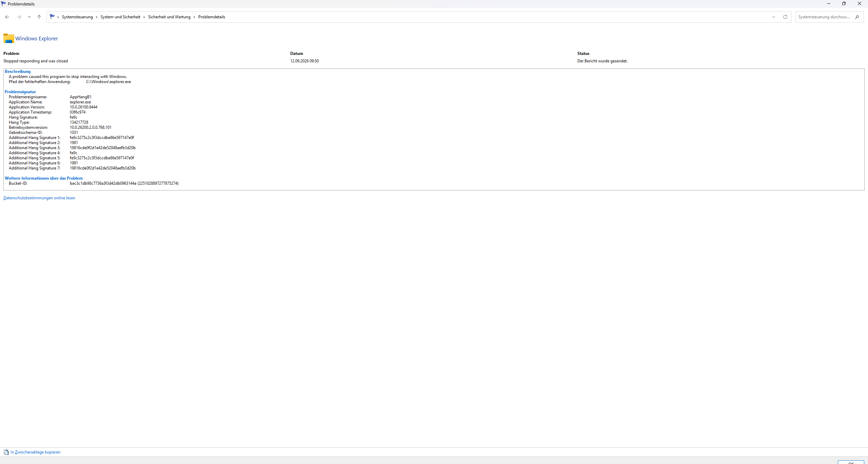Image resolution: width=868 pixels, height=464 pixels.
Task: Click the OK button
Action: [851, 462]
